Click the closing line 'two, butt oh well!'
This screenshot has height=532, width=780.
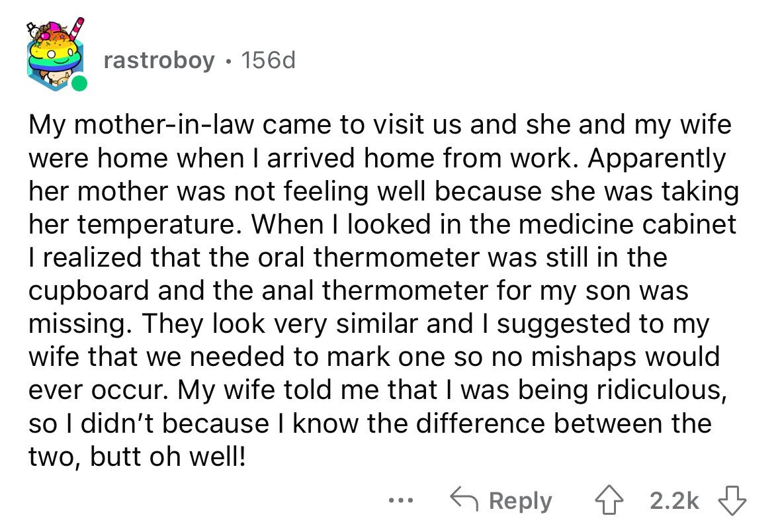click(x=138, y=457)
